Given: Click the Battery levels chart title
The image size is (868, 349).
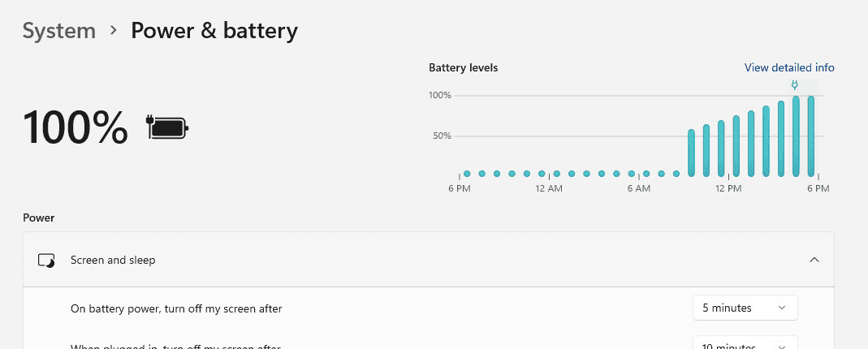Looking at the screenshot, I should tap(463, 67).
